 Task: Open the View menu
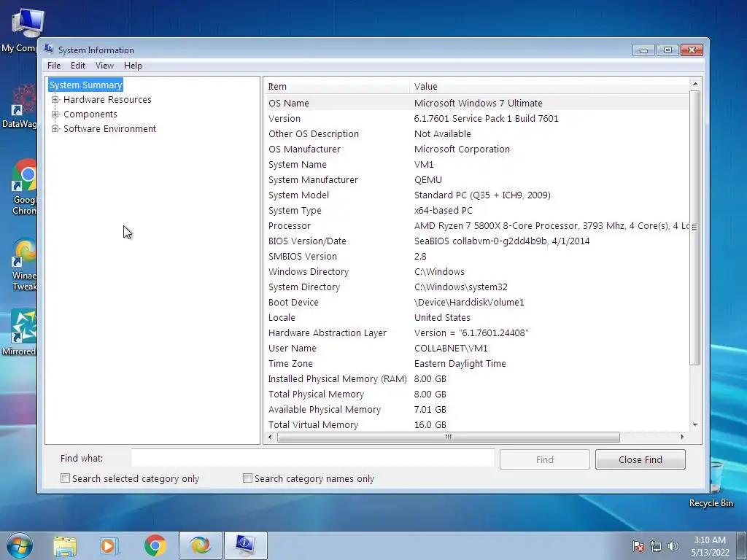pyautogui.click(x=104, y=66)
